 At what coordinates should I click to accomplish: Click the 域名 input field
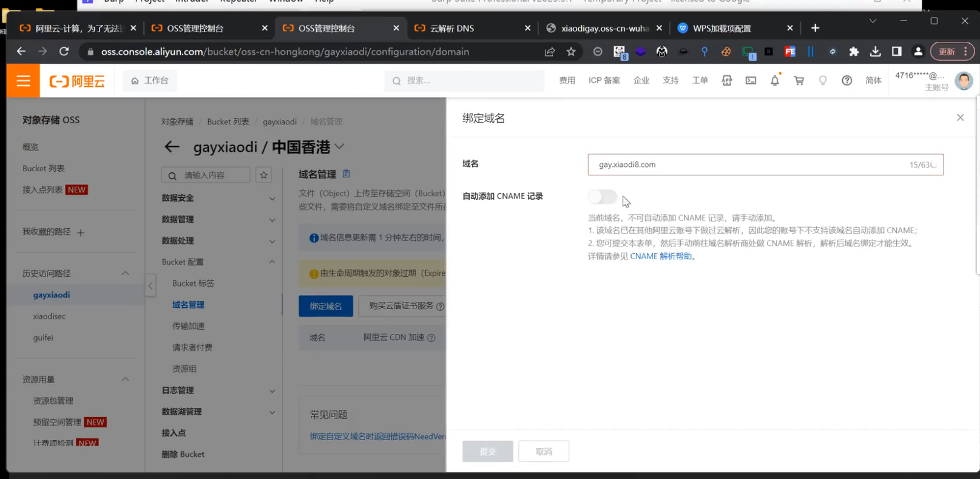[x=765, y=165]
